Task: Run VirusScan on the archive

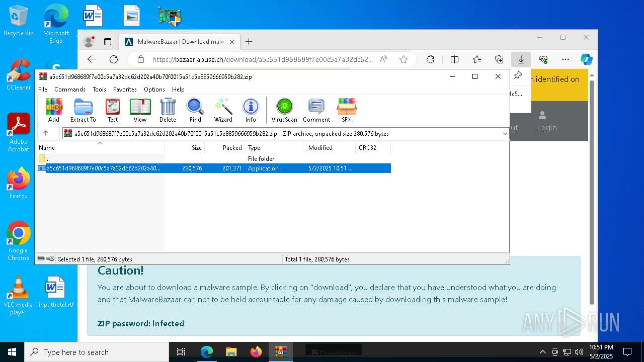Action: pos(284,110)
